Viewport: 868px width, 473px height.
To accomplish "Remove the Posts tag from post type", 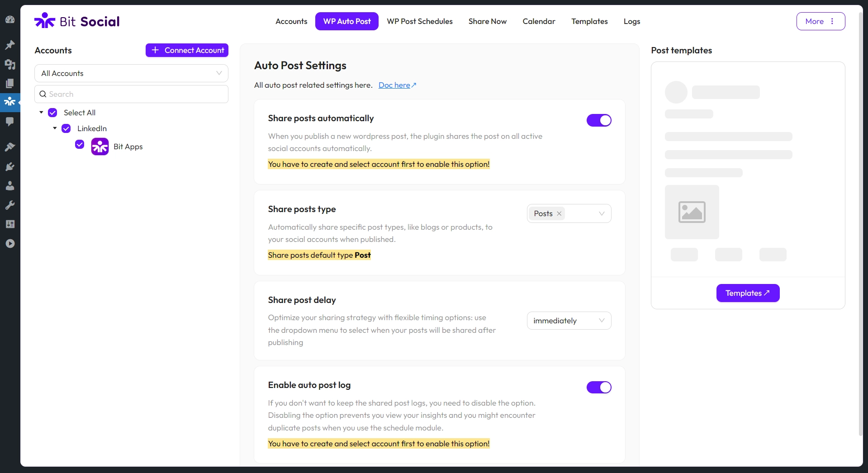I will (x=559, y=213).
